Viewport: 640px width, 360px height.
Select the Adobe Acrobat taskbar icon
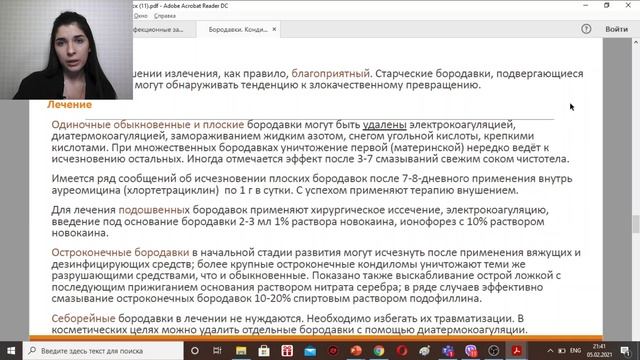click(x=517, y=351)
